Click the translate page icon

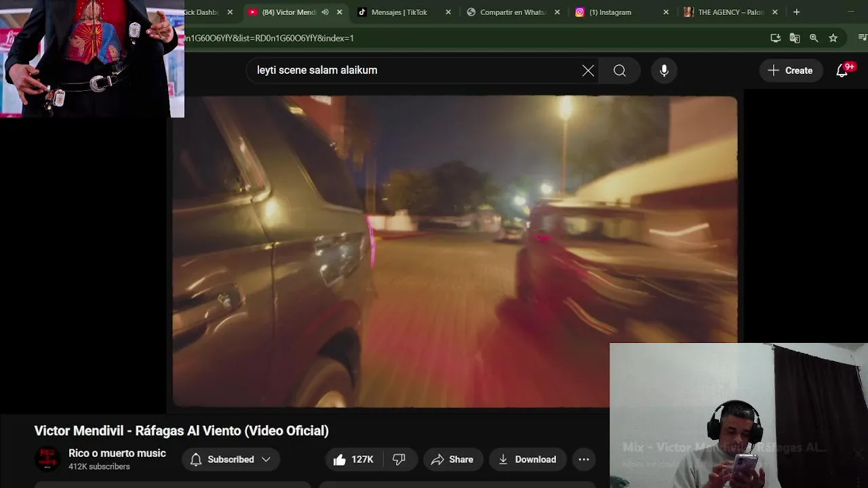[x=795, y=38]
